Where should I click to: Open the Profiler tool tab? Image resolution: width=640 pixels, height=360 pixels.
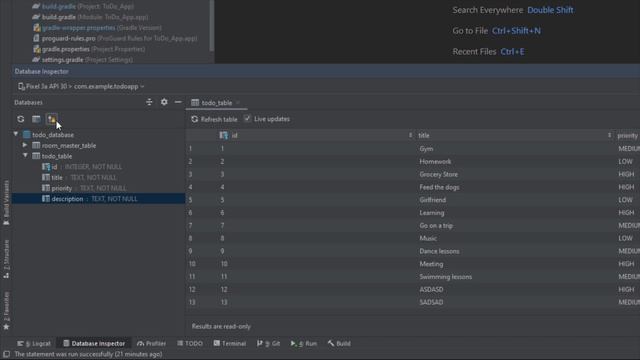[x=151, y=344]
